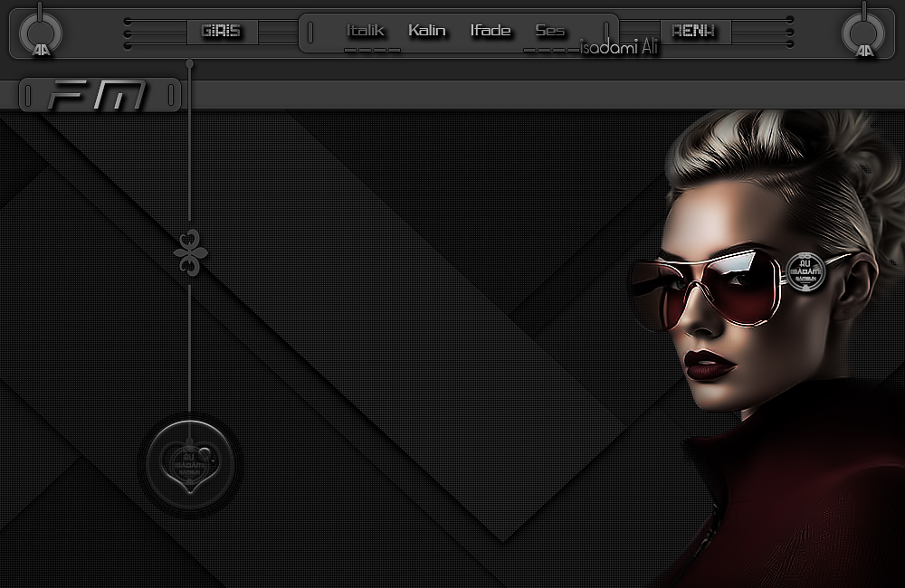Click the woman's portrait image
Screen dimensions: 905x588
click(767, 346)
